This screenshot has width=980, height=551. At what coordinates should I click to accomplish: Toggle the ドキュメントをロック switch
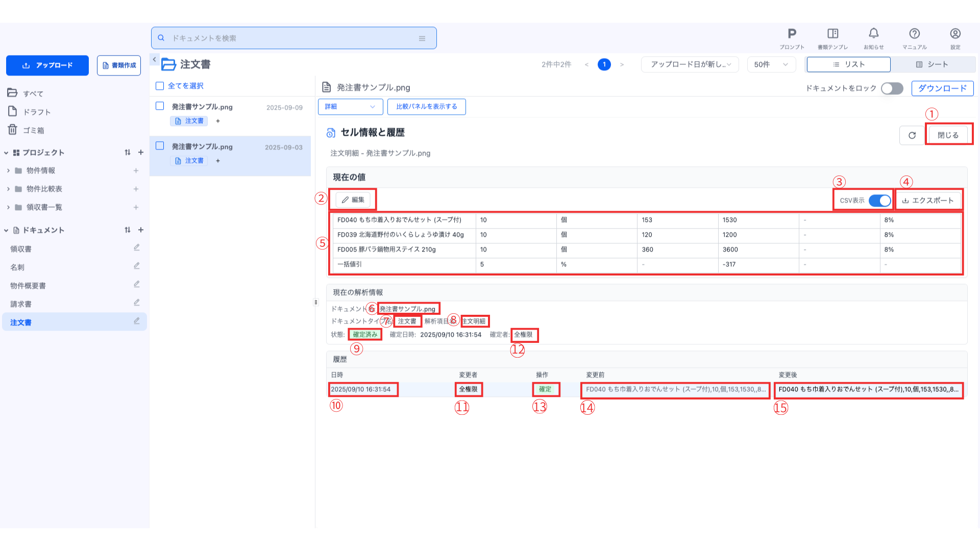coord(892,88)
